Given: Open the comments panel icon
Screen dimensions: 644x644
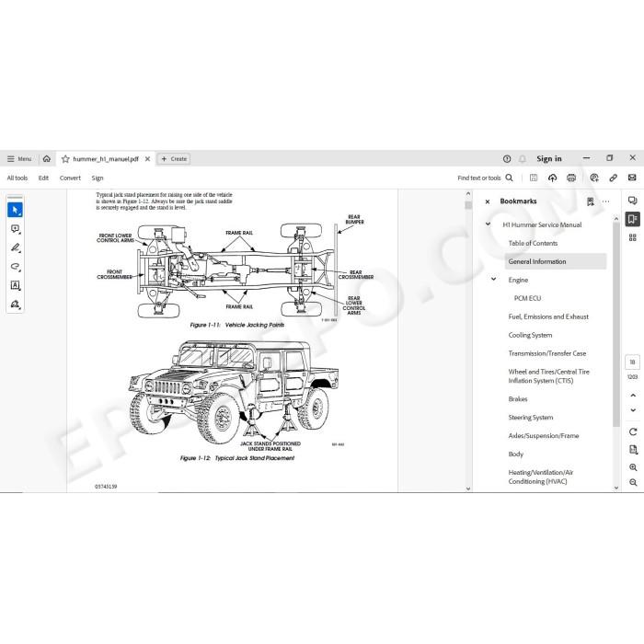Looking at the screenshot, I should pyautogui.click(x=633, y=200).
